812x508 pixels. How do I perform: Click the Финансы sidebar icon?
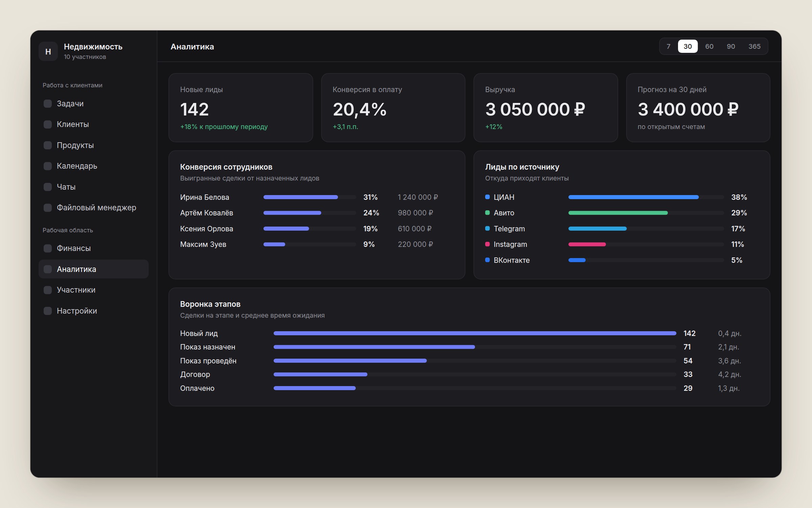pyautogui.click(x=48, y=248)
